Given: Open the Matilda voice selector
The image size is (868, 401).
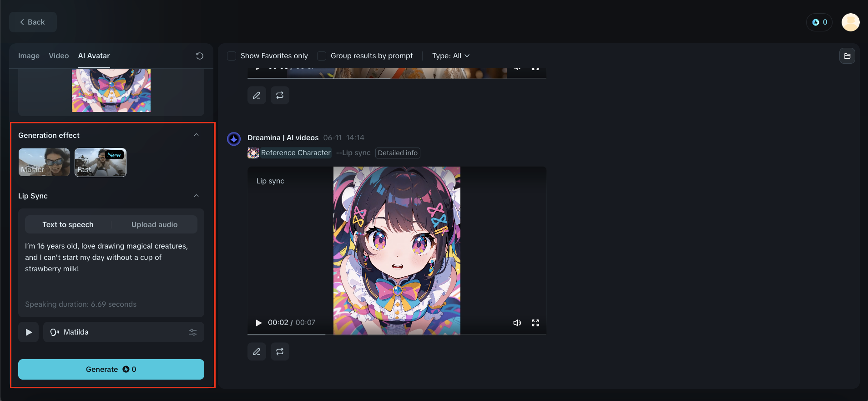Looking at the screenshot, I should point(124,332).
